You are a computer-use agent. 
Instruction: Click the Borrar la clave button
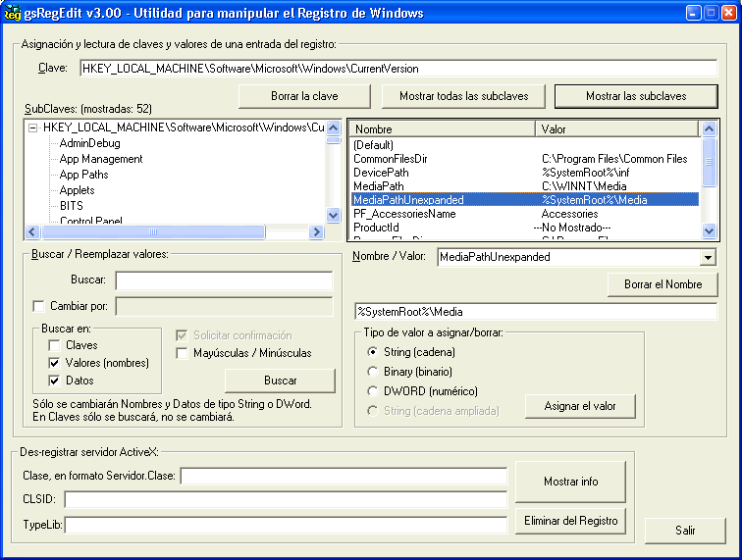(x=304, y=96)
